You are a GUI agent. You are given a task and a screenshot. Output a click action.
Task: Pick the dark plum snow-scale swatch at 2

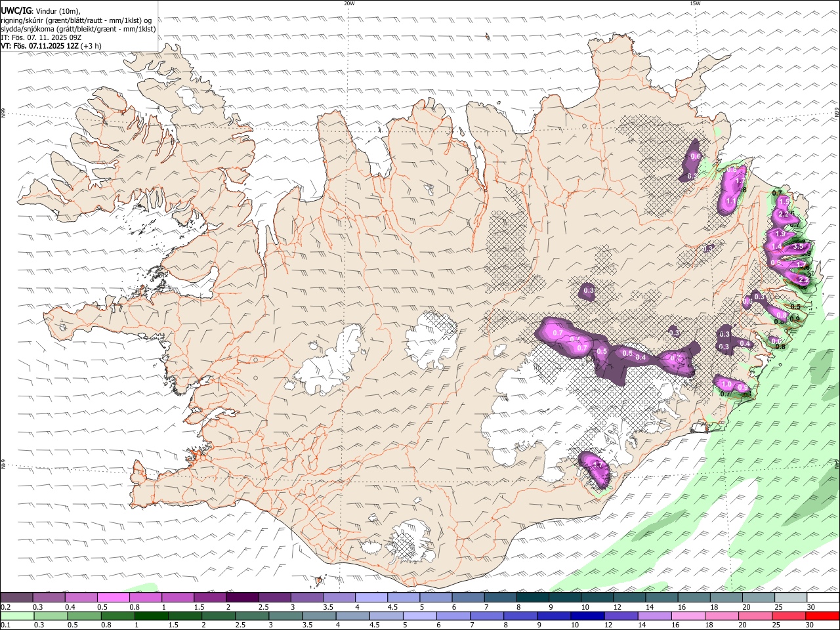click(x=242, y=598)
